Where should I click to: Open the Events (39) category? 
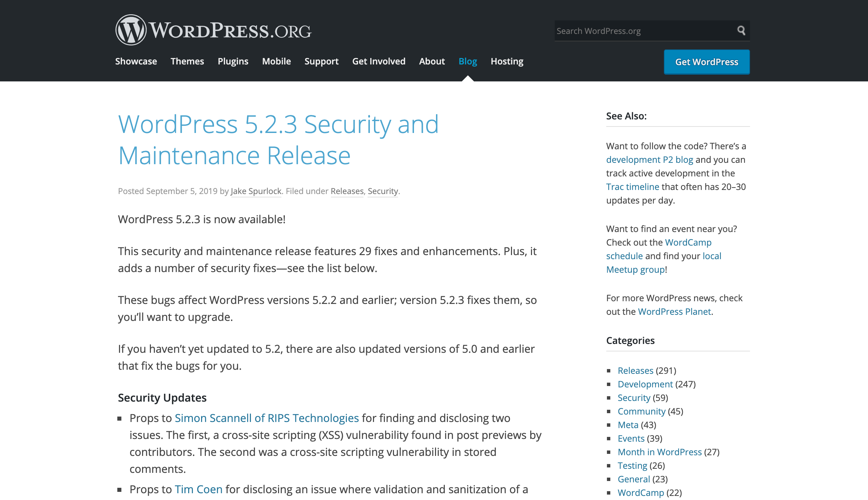(x=631, y=439)
